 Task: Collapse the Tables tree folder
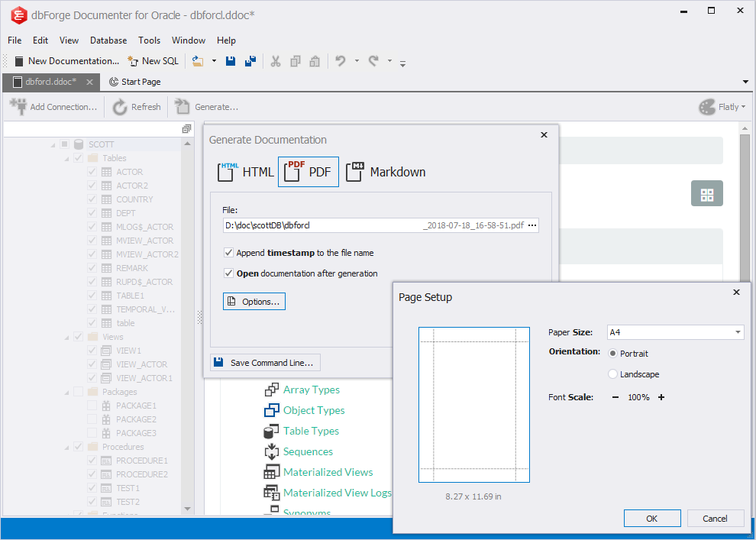tap(67, 159)
